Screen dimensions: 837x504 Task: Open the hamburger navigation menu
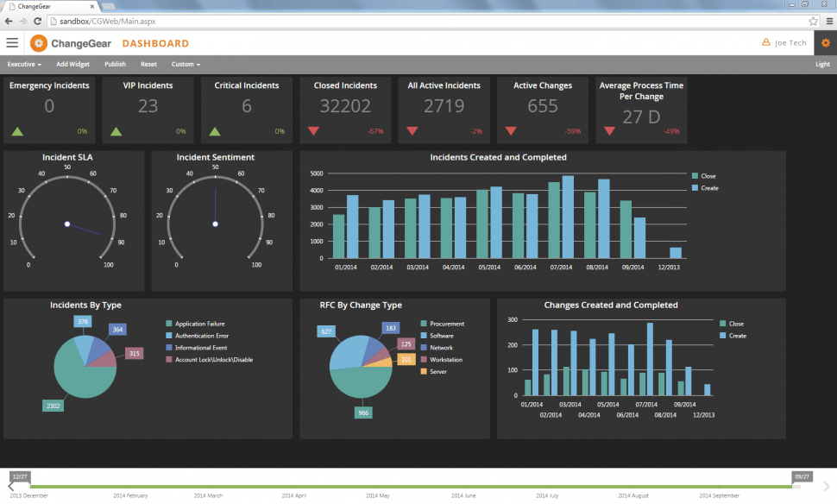tap(12, 42)
